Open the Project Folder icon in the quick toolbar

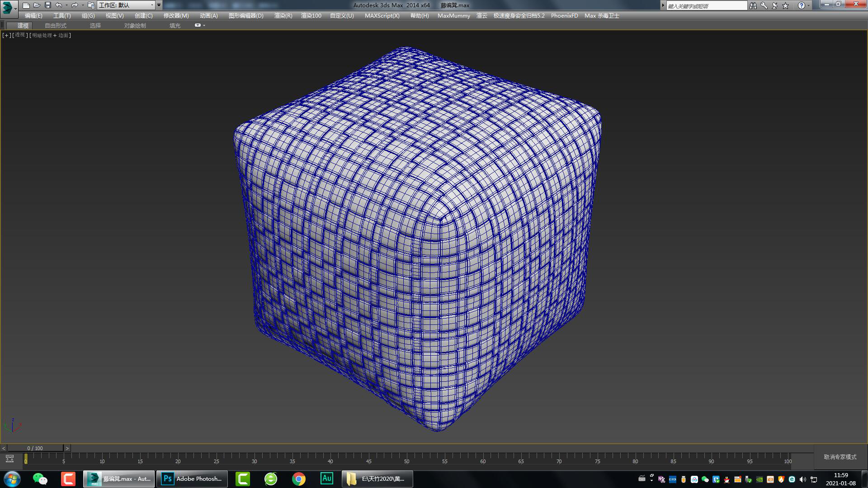click(91, 5)
